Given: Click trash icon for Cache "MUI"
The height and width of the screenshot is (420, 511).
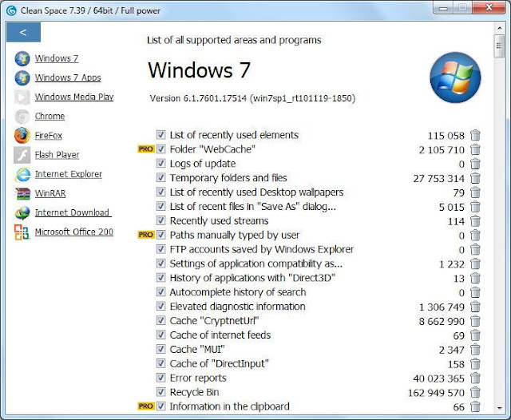Looking at the screenshot, I should point(476,350).
